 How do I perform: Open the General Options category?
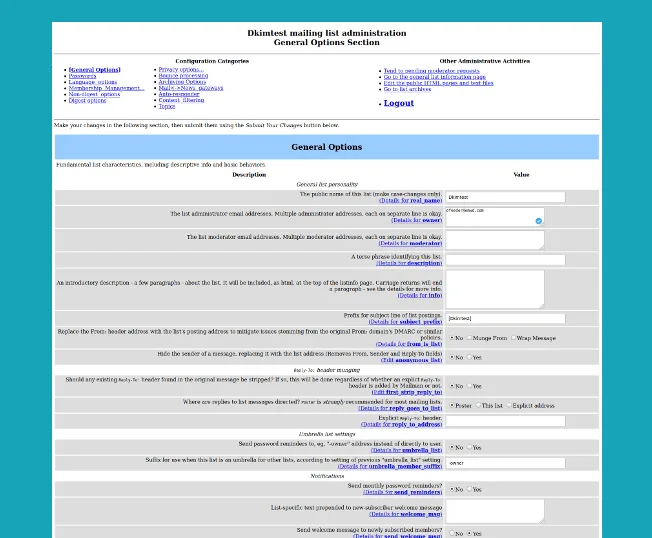pyautogui.click(x=95, y=70)
